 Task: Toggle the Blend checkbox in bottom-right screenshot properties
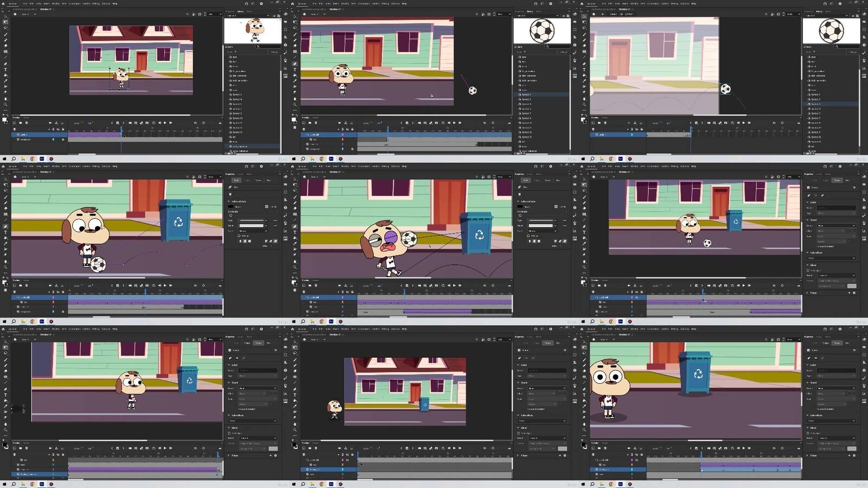tap(808, 433)
